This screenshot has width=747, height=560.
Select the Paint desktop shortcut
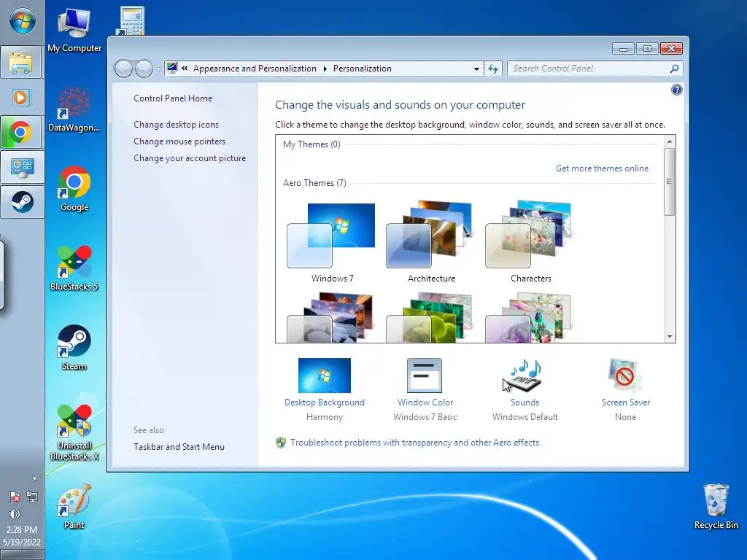coord(74,507)
